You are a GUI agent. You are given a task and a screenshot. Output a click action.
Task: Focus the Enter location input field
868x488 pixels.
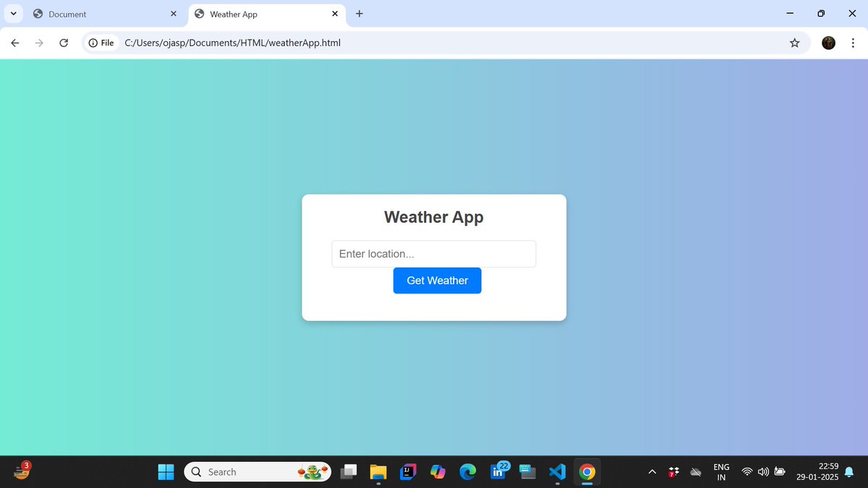point(434,254)
